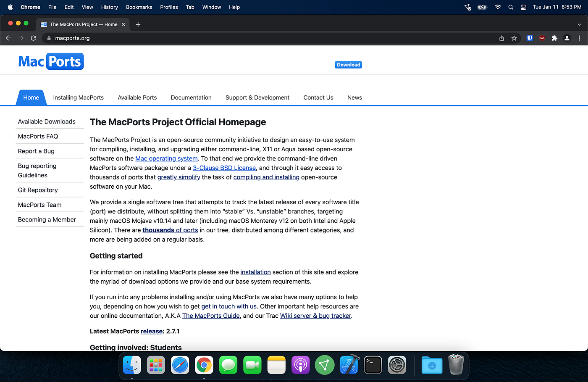Click the Chrome icon in the Dock
This screenshot has width=588, height=382.
click(204, 365)
